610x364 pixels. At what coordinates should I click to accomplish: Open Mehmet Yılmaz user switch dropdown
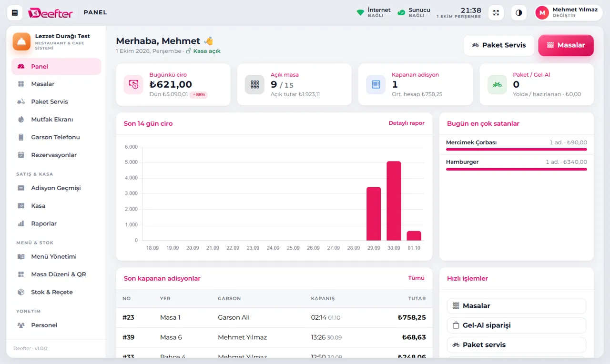pos(569,13)
